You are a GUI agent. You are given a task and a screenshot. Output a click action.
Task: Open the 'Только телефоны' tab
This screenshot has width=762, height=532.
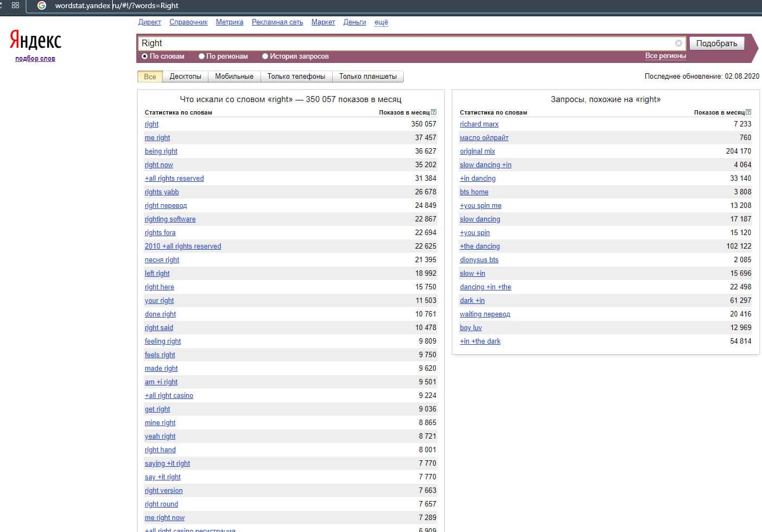coord(296,77)
